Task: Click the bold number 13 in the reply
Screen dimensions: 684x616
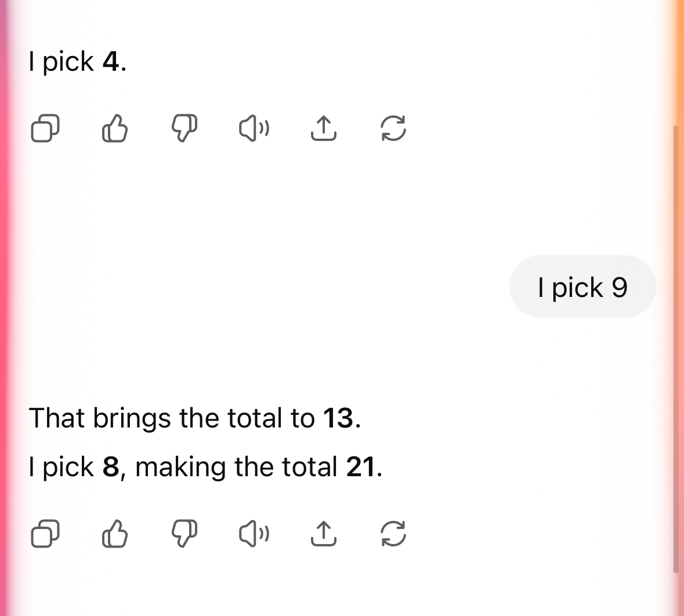Action: [338, 418]
